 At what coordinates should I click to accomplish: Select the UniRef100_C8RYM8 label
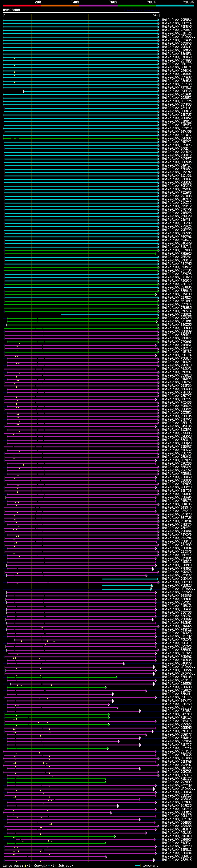pyautogui.click(x=177, y=582)
